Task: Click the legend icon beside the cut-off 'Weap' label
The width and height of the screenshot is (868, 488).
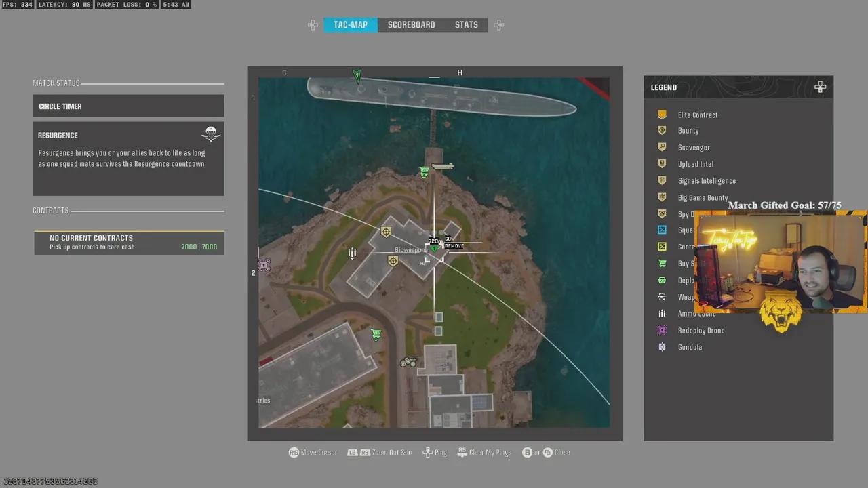Action: [662, 297]
